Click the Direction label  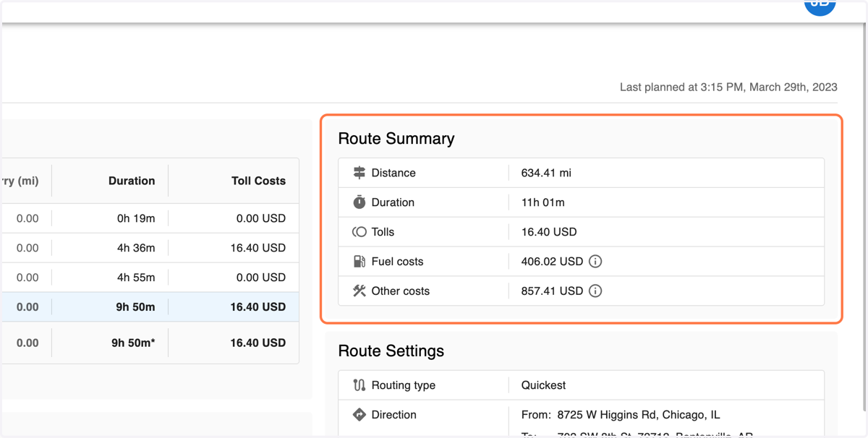point(394,415)
